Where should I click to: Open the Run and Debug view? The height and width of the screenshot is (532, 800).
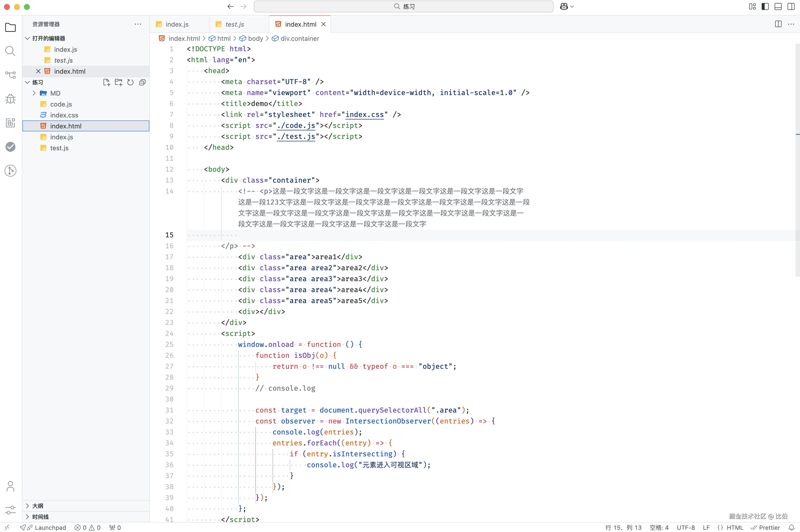coord(10,99)
